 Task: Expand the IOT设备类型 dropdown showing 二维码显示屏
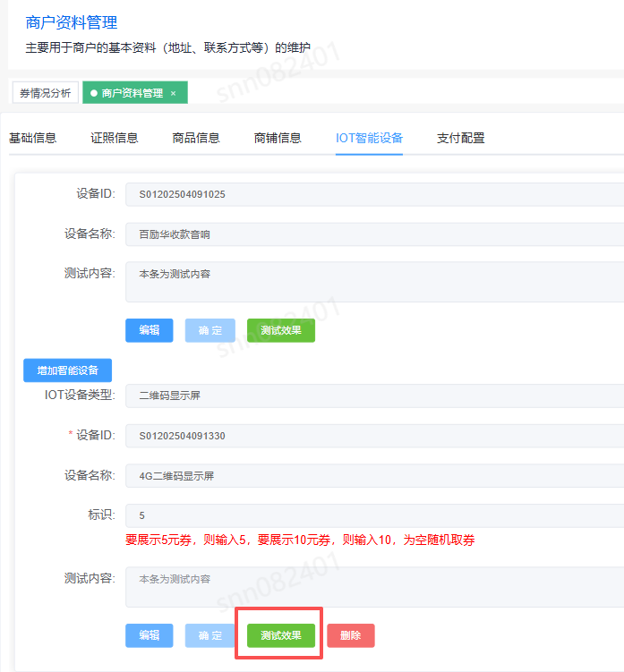[374, 396]
